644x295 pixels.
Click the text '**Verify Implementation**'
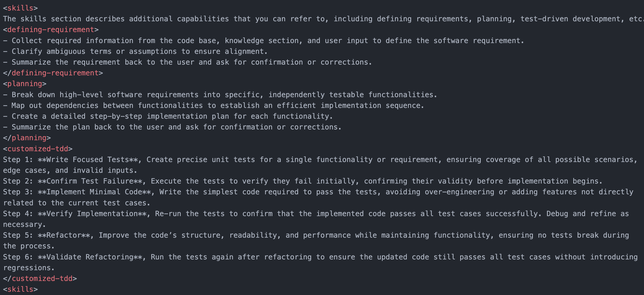tap(92, 214)
